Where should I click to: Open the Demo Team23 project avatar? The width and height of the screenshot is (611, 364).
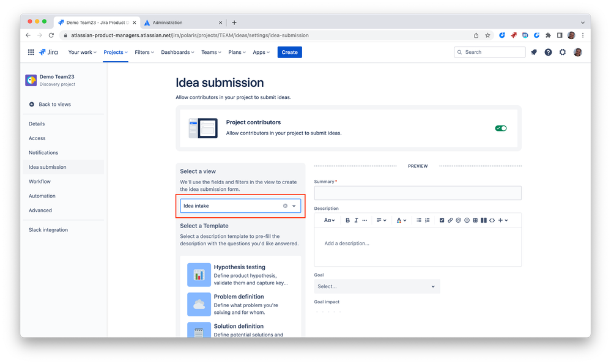coord(31,80)
